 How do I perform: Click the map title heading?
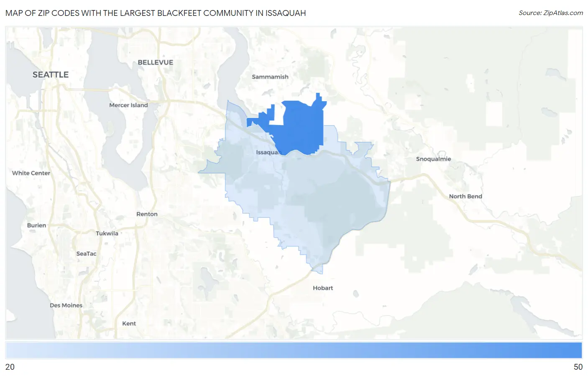[x=156, y=13]
